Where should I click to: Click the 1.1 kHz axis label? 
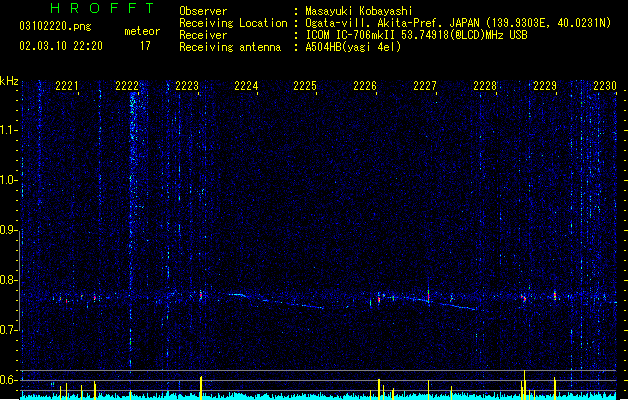pyautogui.click(x=8, y=130)
